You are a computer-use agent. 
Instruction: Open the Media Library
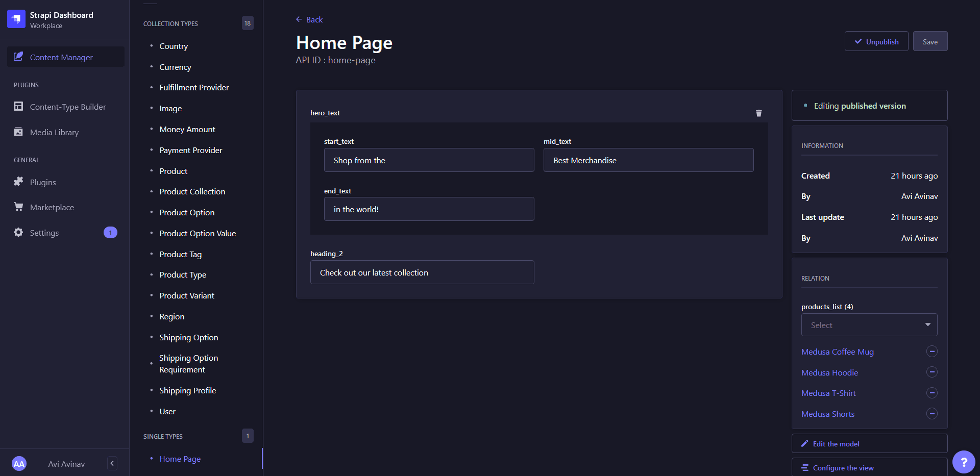[x=54, y=132]
